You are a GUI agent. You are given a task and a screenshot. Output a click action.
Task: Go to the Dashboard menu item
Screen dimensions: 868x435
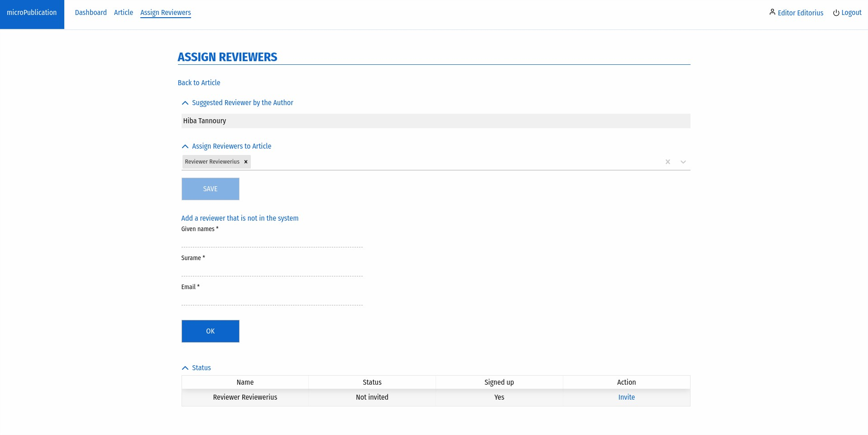91,13
